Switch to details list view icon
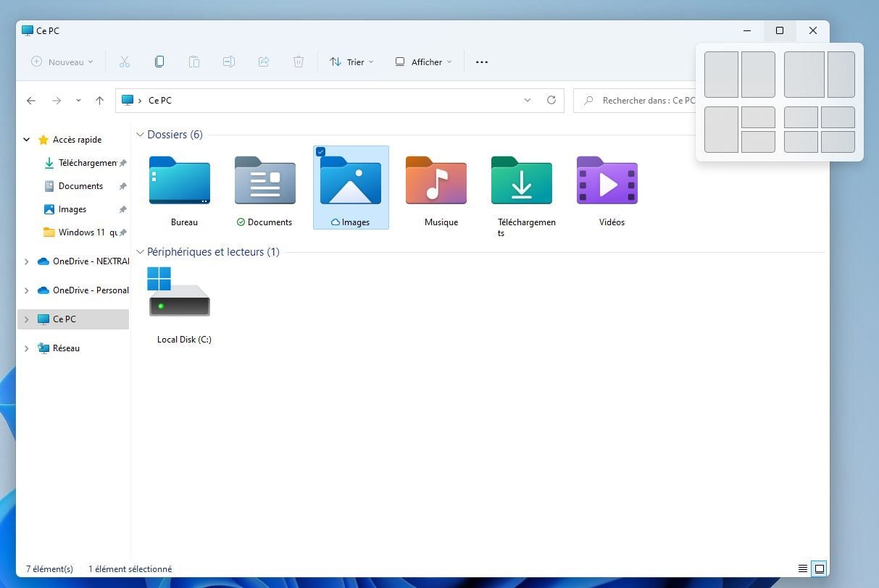 click(803, 568)
